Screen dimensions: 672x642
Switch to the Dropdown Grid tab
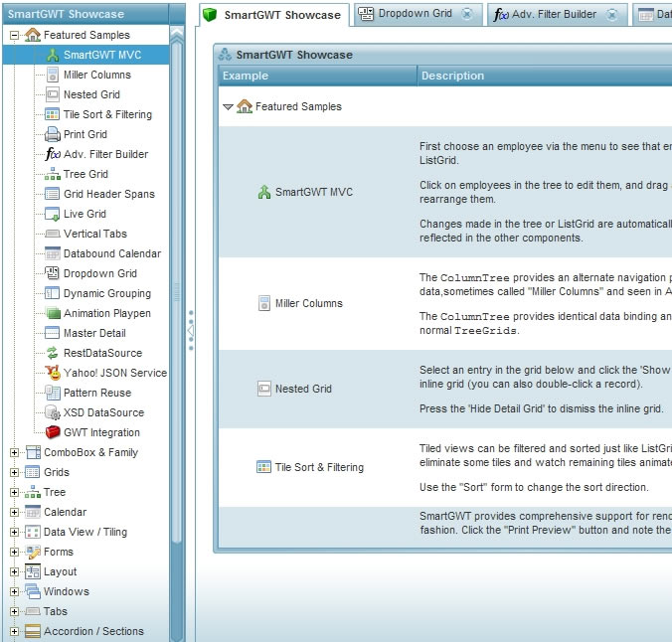tap(418, 14)
